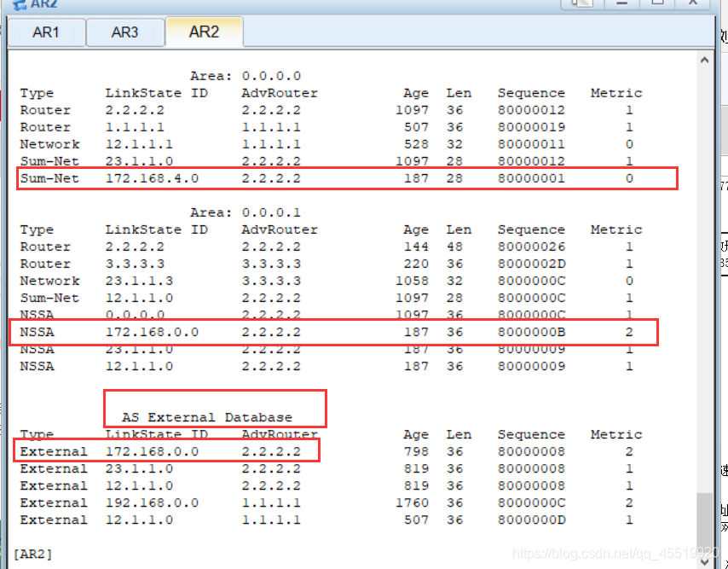Screen dimensions: 728x569
Task: Click sequence value 8000000B
Action: coord(532,332)
